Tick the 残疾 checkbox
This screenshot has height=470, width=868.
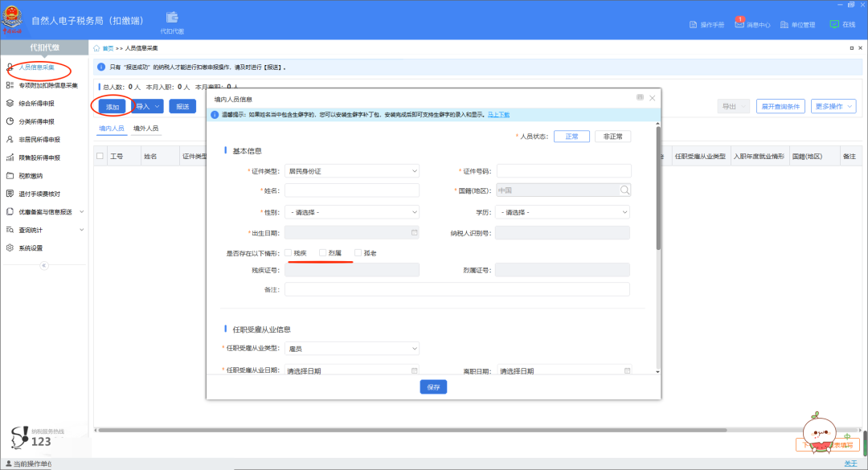(288, 253)
